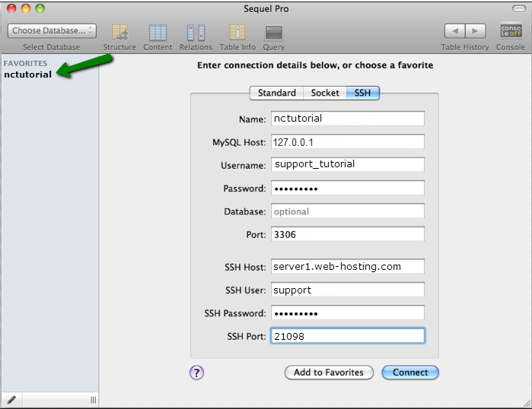This screenshot has width=532, height=409.
Task: Click the sidebar resize handle icon
Action: [x=93, y=400]
